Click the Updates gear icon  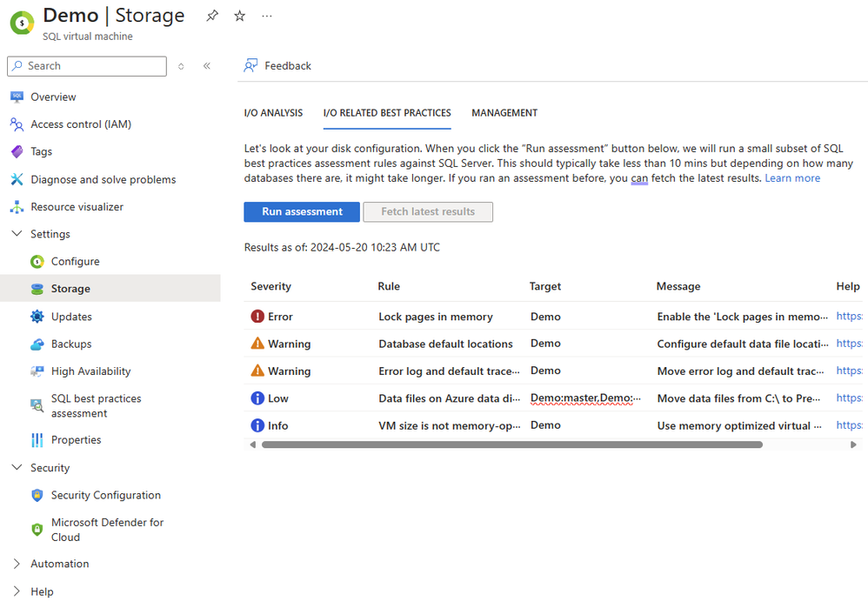click(37, 317)
